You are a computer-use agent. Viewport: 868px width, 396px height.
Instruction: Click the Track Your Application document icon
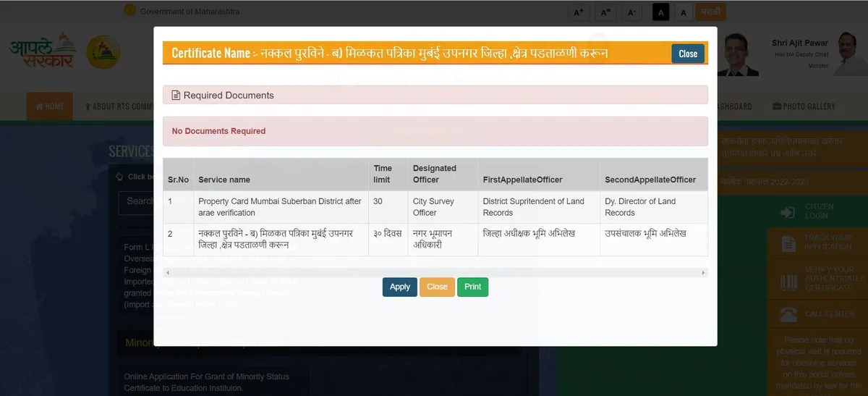pyautogui.click(x=788, y=243)
